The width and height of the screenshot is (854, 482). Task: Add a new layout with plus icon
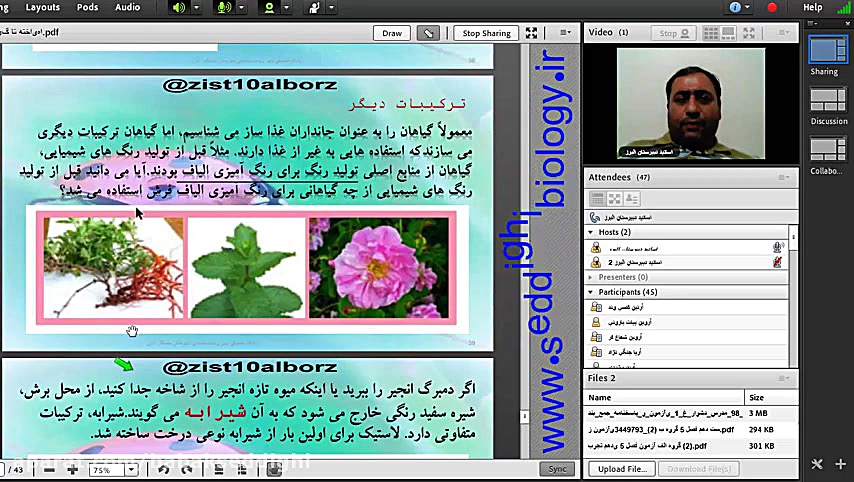[x=840, y=464]
